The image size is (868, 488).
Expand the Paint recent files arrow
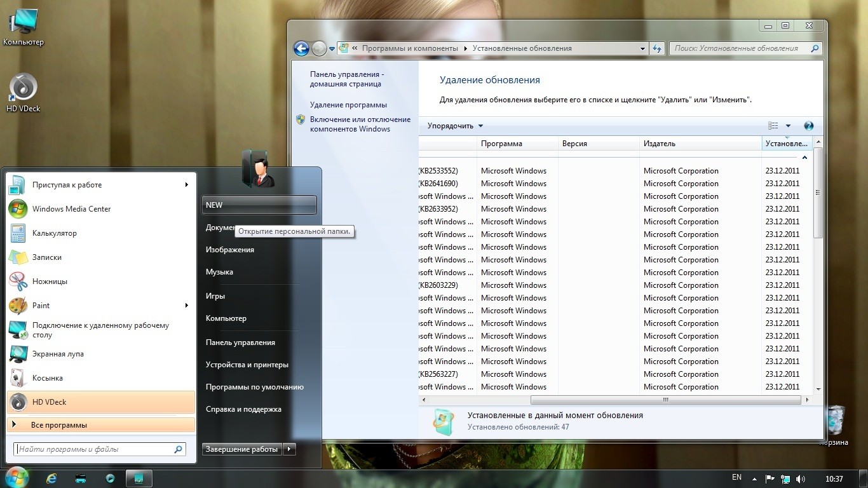coord(187,306)
